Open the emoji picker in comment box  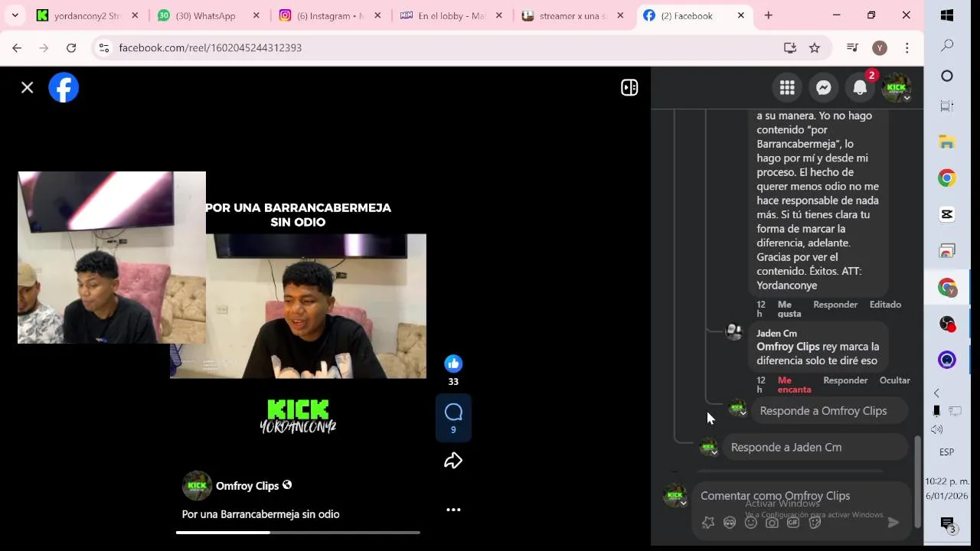coord(751,523)
